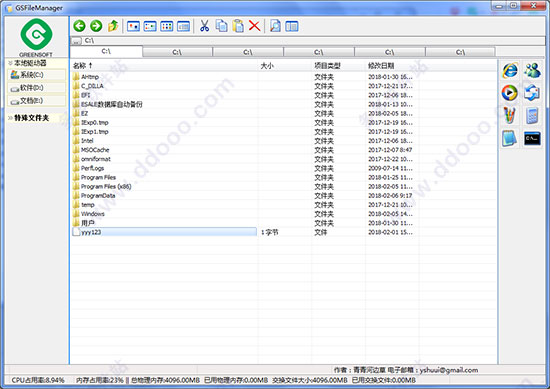Image resolution: width=550 pixels, height=389 pixels.
Task: Open the Calculator shortcut
Action: pos(532,115)
